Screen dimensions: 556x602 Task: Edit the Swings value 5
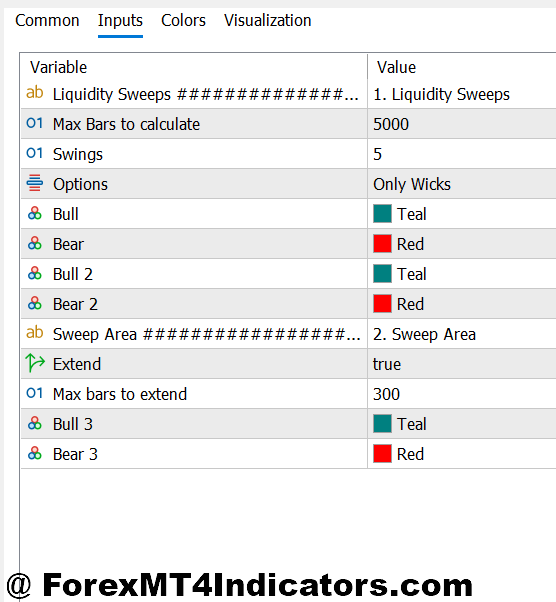pyautogui.click(x=462, y=154)
